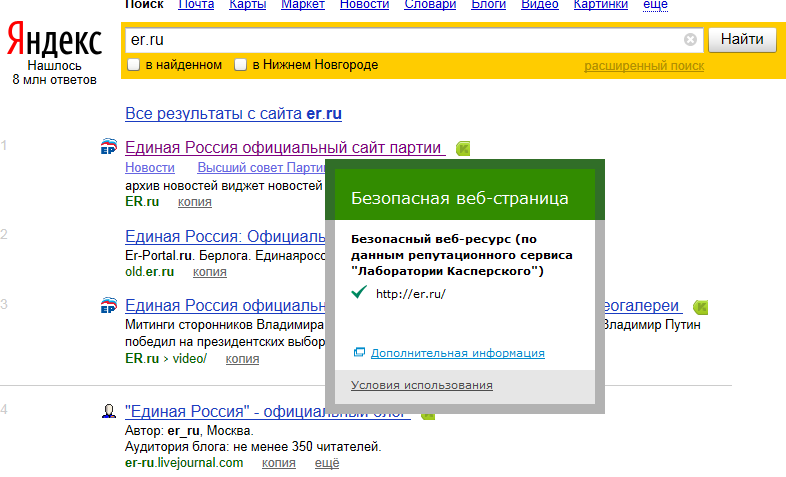Open the cached копия of er-ru.livejournal.com
786x477 pixels.
[279, 463]
